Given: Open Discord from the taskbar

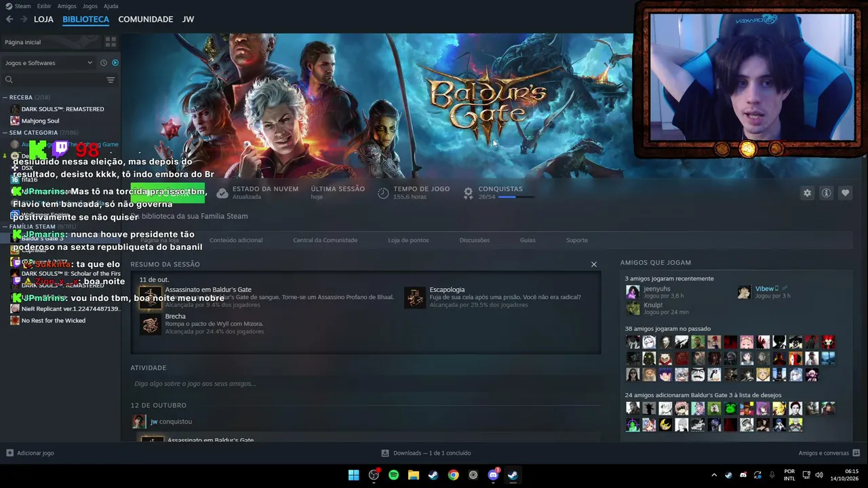Looking at the screenshot, I should pyautogui.click(x=493, y=475).
